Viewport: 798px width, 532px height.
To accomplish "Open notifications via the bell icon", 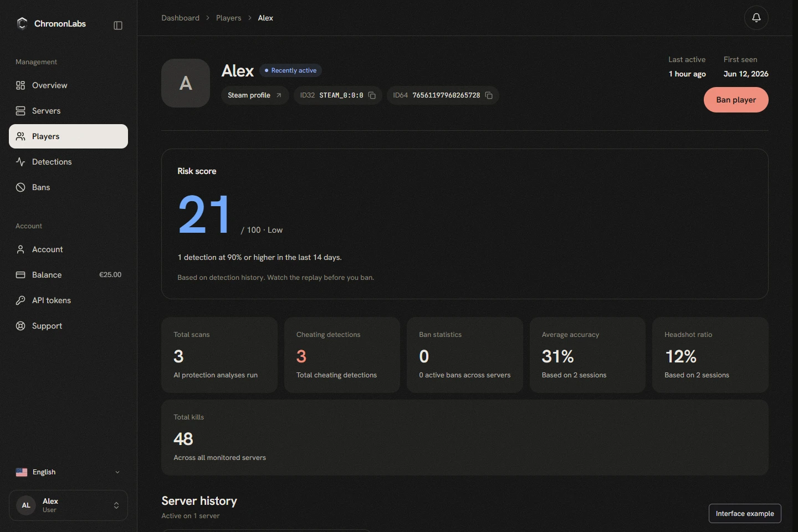I will [x=756, y=18].
